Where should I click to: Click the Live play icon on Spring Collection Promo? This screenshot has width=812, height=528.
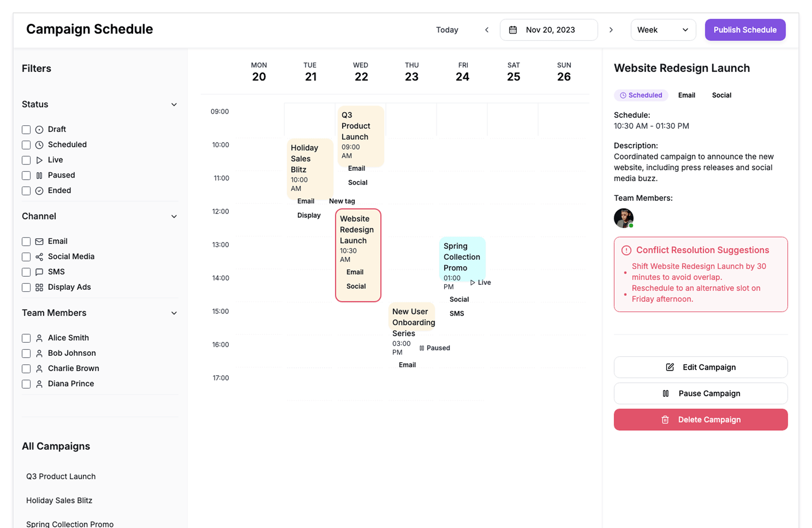[x=472, y=283]
